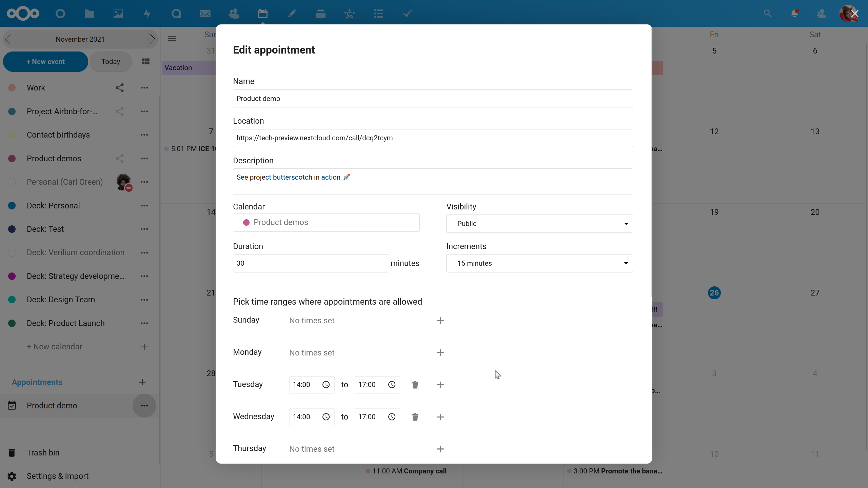
Task: Jump to Today
Action: [x=111, y=62]
